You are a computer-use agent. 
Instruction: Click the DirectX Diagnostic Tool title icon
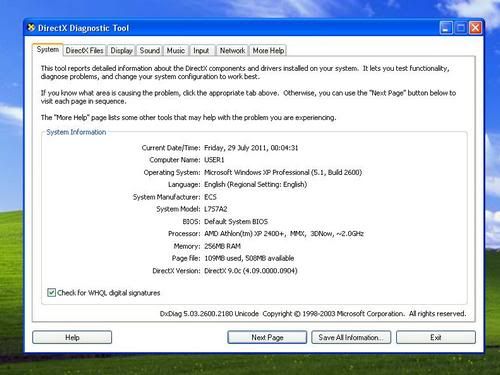(x=31, y=28)
